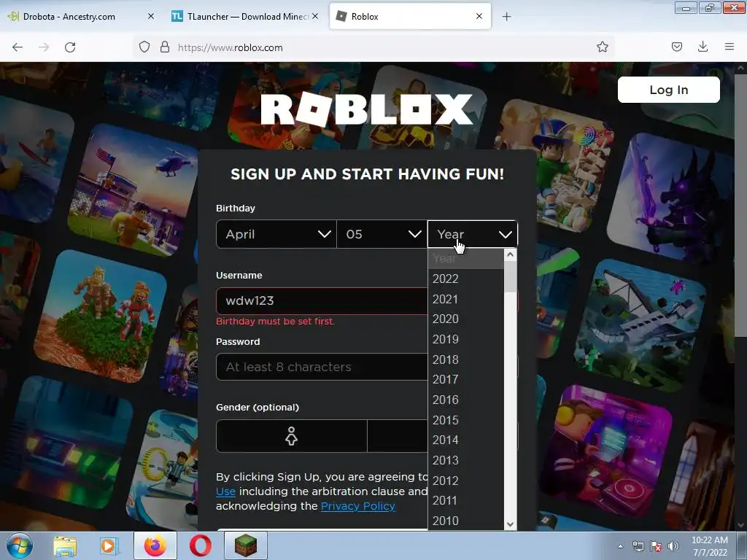The height and width of the screenshot is (560, 747).
Task: Select the Roblox browser tab
Action: (x=410, y=17)
